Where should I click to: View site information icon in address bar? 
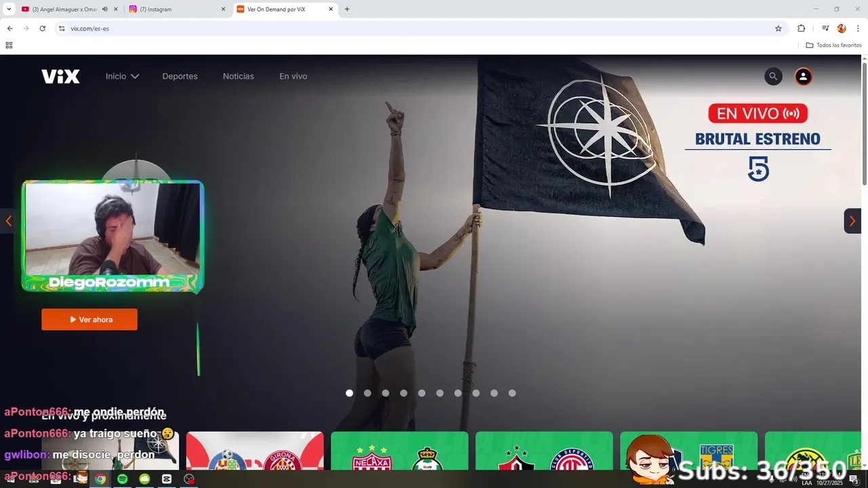pos(61,28)
